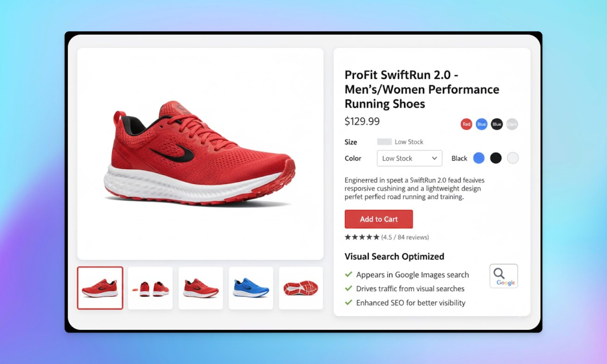Viewport: 607px width, 364px height.
Task: View the blue shoe thumbnail
Action: tap(251, 288)
